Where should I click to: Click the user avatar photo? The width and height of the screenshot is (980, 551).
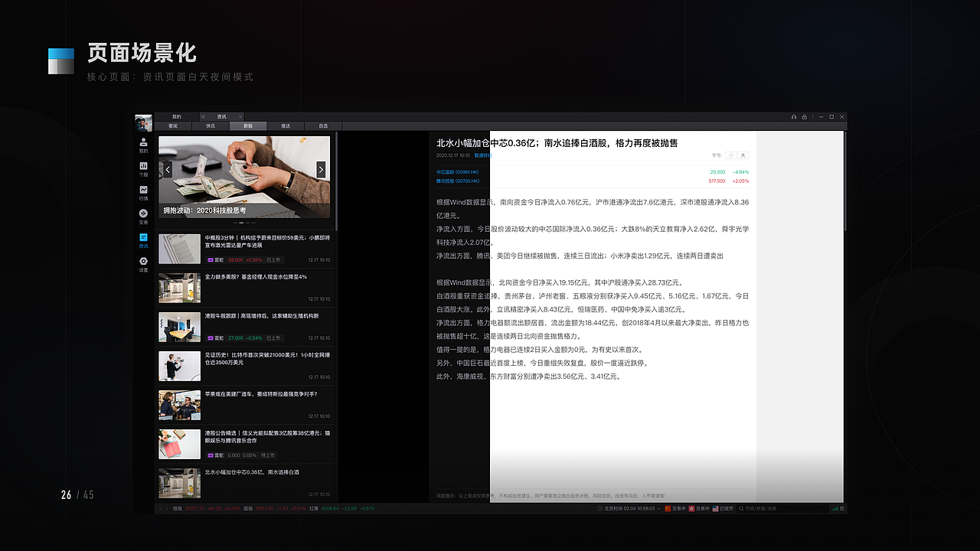coord(143,122)
